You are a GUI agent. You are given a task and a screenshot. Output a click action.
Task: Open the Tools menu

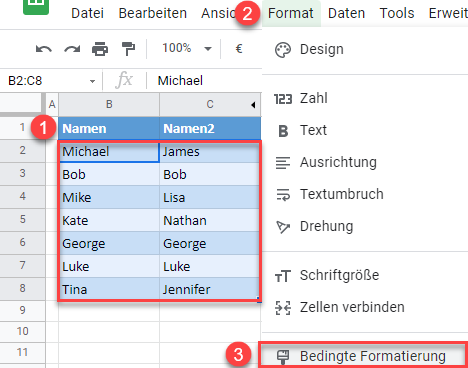click(397, 13)
